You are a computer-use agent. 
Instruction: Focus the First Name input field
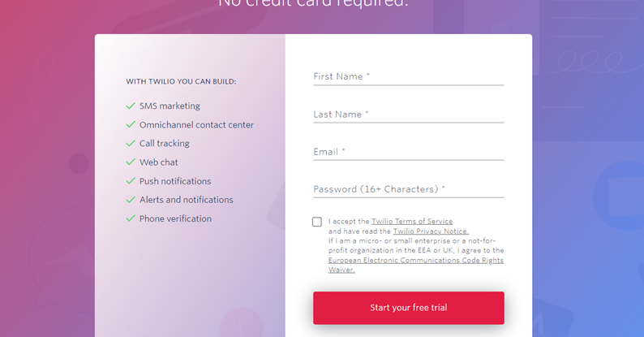[x=408, y=77]
